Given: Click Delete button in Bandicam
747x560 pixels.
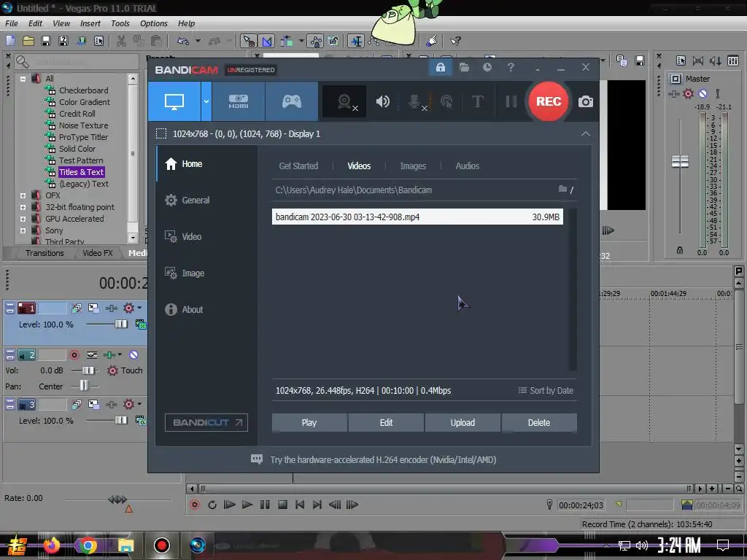Looking at the screenshot, I should (x=539, y=422).
